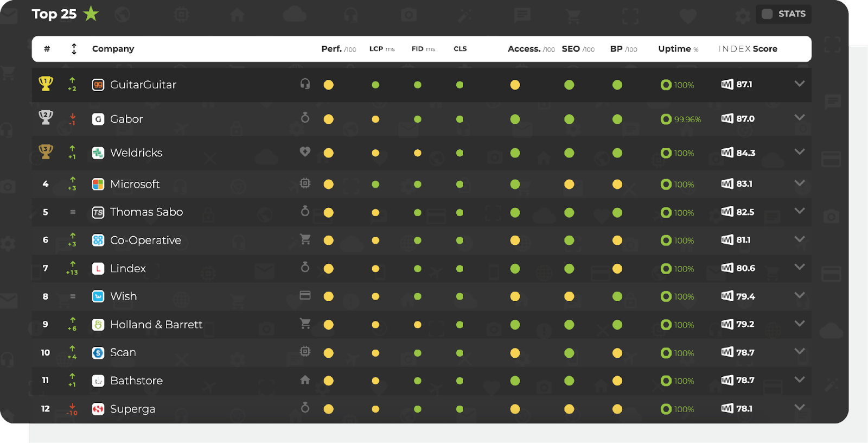The height and width of the screenshot is (443, 868).
Task: Expand the Microsoft row chevron
Action: click(800, 183)
